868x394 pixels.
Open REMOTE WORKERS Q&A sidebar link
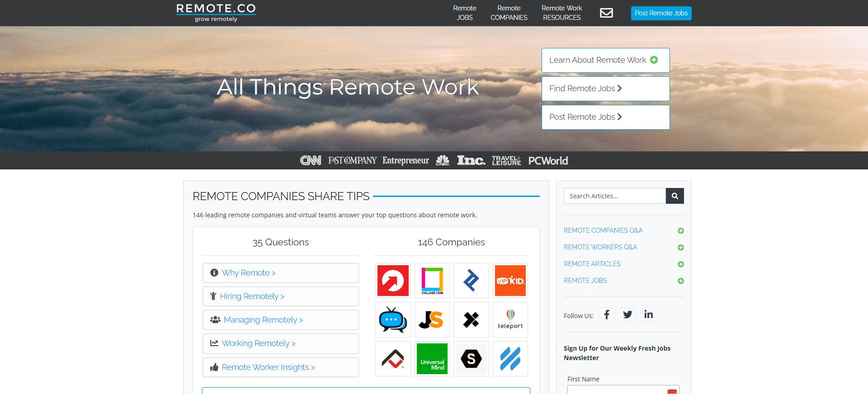click(600, 247)
